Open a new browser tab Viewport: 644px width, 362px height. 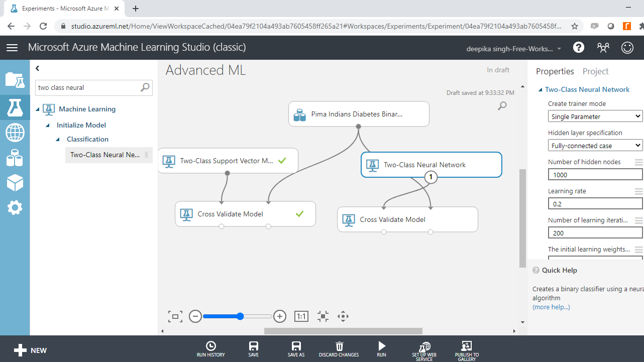[x=136, y=9]
